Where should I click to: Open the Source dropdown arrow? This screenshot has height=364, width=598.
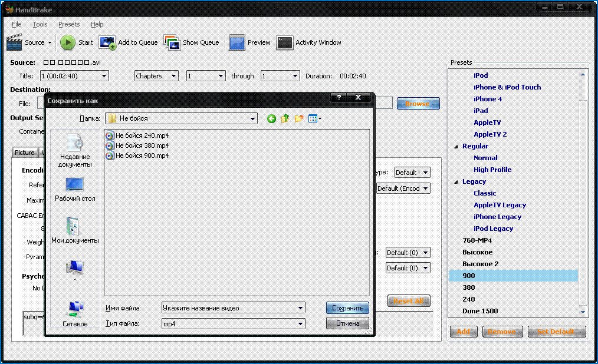point(50,42)
